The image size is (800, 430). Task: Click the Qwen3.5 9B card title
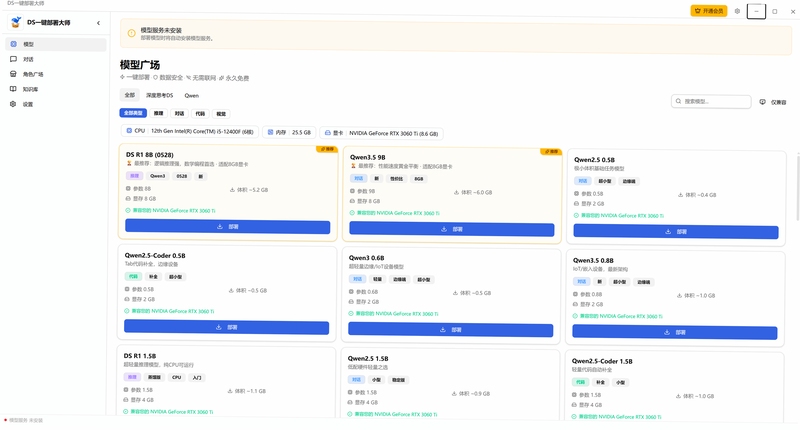click(x=367, y=157)
